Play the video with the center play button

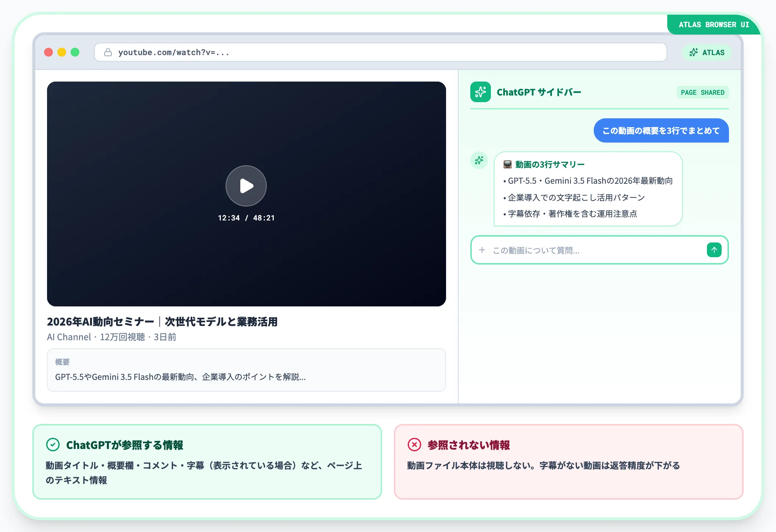pyautogui.click(x=246, y=186)
